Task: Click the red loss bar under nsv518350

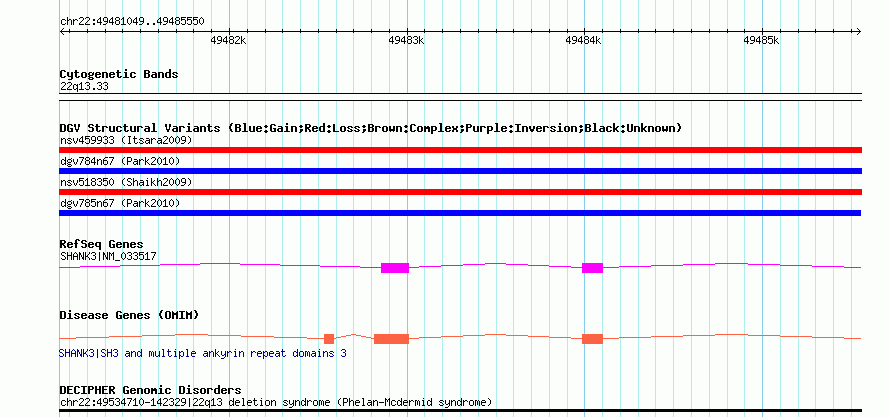Action: coord(460,192)
